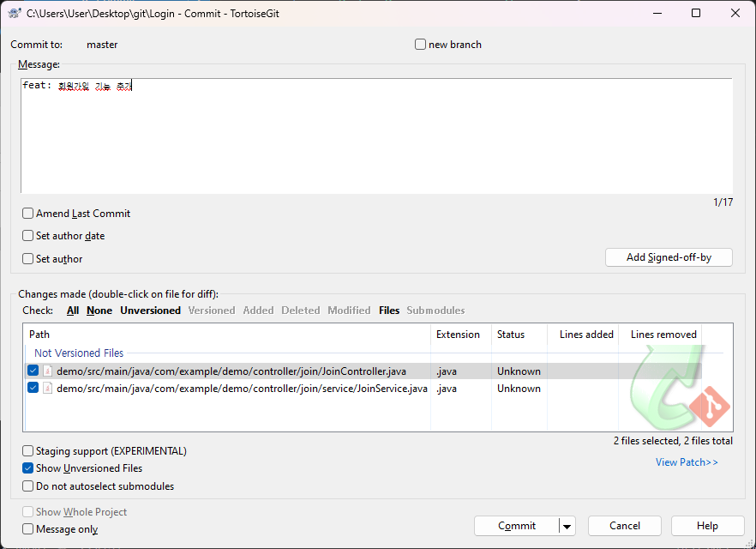
Task: Check All files link
Action: (x=73, y=311)
